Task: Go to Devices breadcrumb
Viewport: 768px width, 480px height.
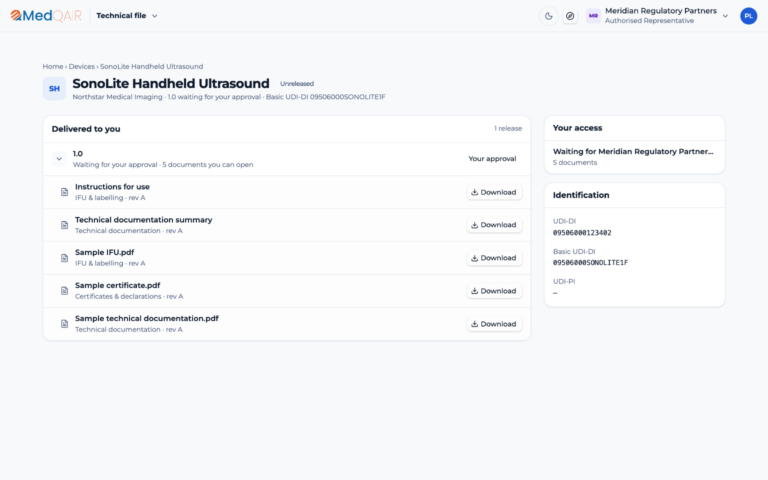Action: pyautogui.click(x=81, y=67)
